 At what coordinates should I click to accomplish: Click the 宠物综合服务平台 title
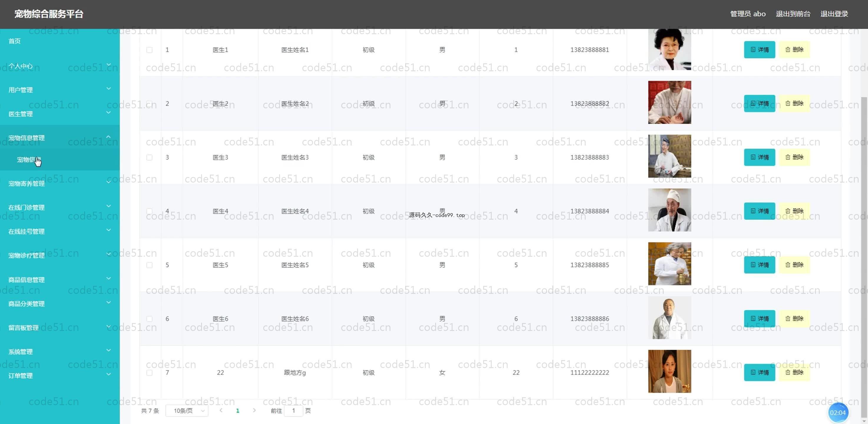pos(49,14)
